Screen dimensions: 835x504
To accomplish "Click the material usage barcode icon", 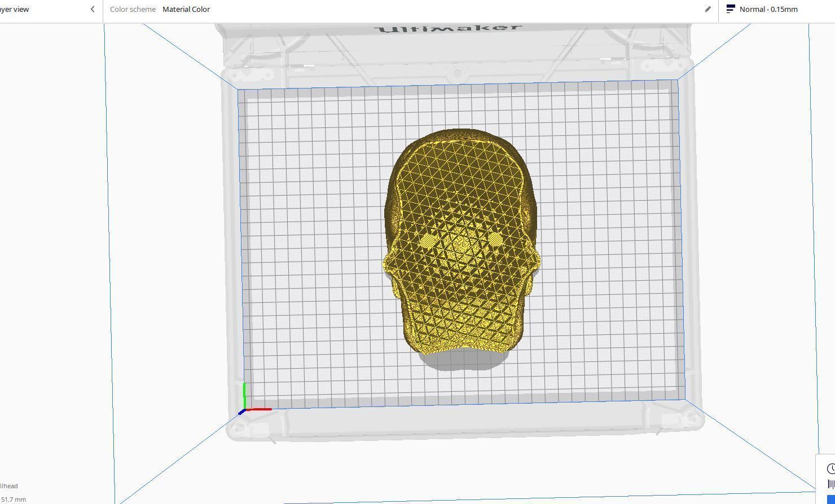I will point(832,484).
